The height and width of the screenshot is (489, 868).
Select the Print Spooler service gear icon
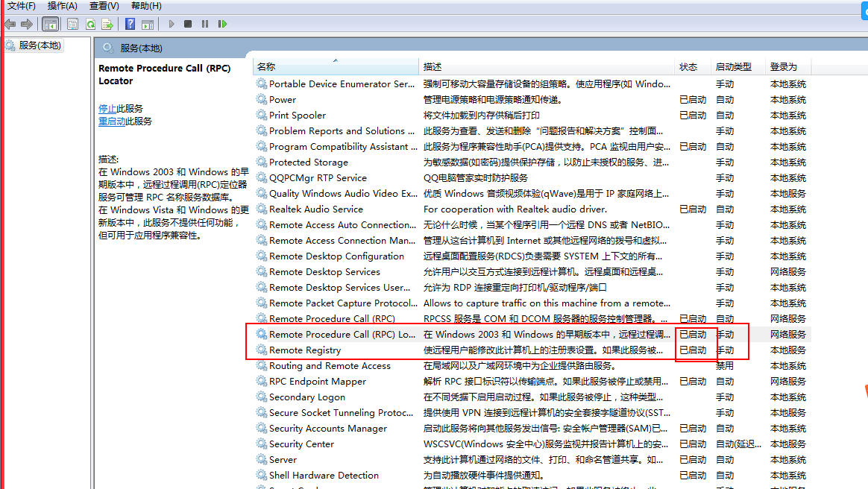261,115
